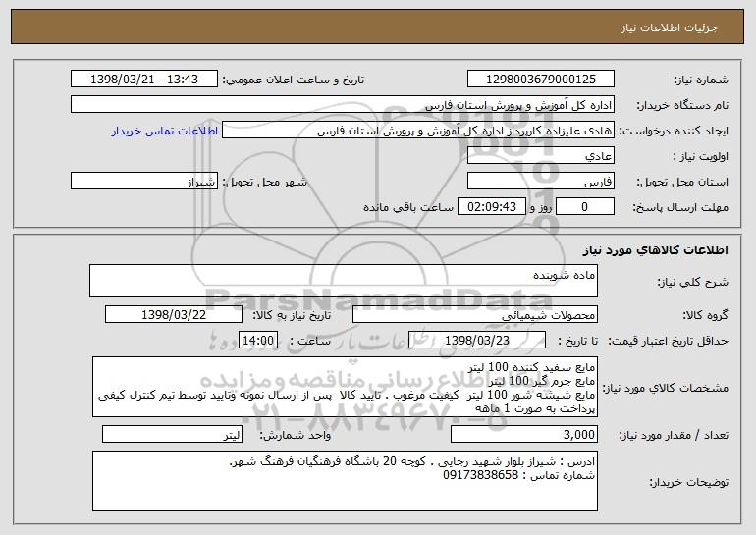Click the need date field 1398/03/22

coord(174,315)
